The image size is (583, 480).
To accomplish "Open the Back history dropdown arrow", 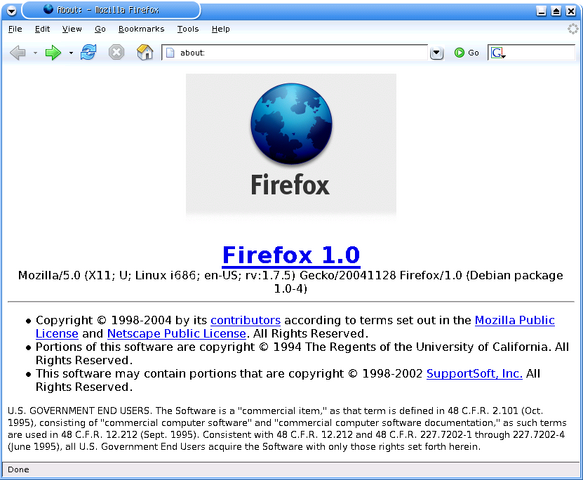I will click(x=35, y=53).
